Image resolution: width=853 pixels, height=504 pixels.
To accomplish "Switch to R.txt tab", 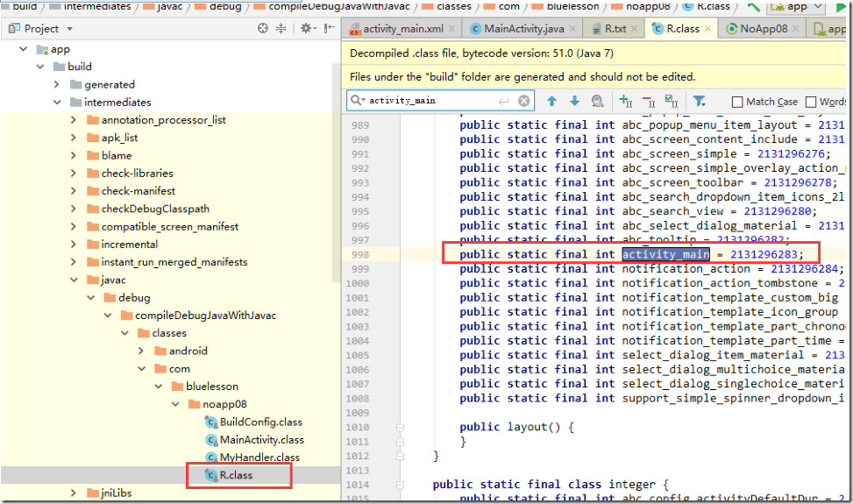I will tap(615, 29).
